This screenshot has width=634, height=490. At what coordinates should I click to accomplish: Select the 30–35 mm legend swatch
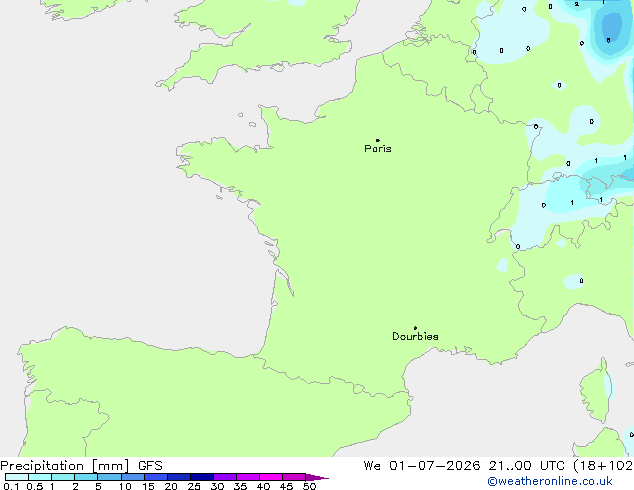point(225,477)
